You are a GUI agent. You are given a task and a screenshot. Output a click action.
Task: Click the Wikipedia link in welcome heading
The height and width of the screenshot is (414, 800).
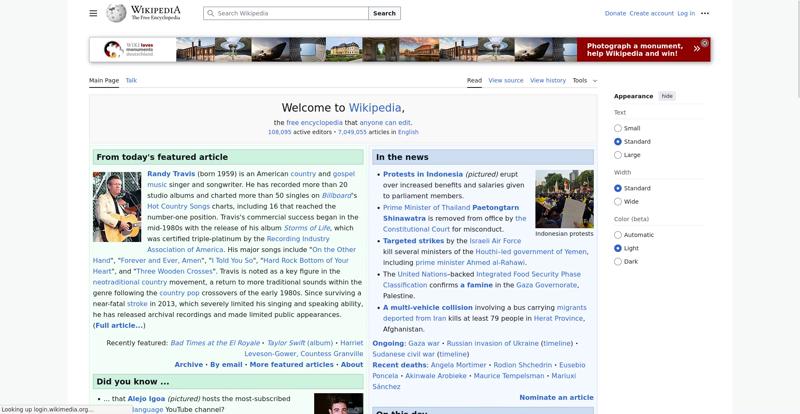coord(375,108)
